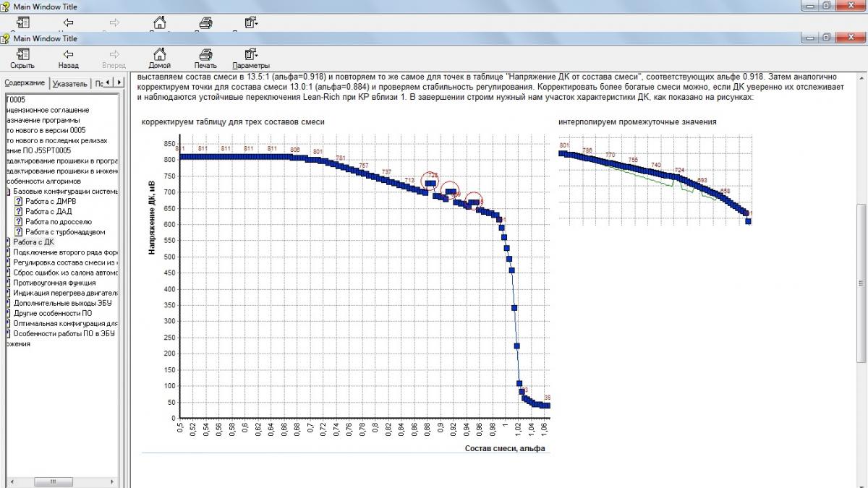This screenshot has width=868, height=488.
Task: Switch to the Содержание tab
Action: click(25, 82)
